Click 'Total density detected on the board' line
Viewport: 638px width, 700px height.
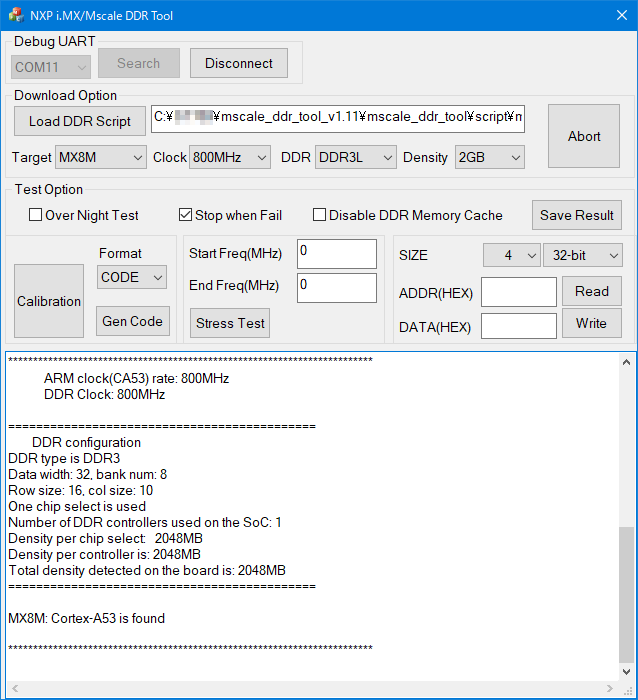click(x=147, y=571)
